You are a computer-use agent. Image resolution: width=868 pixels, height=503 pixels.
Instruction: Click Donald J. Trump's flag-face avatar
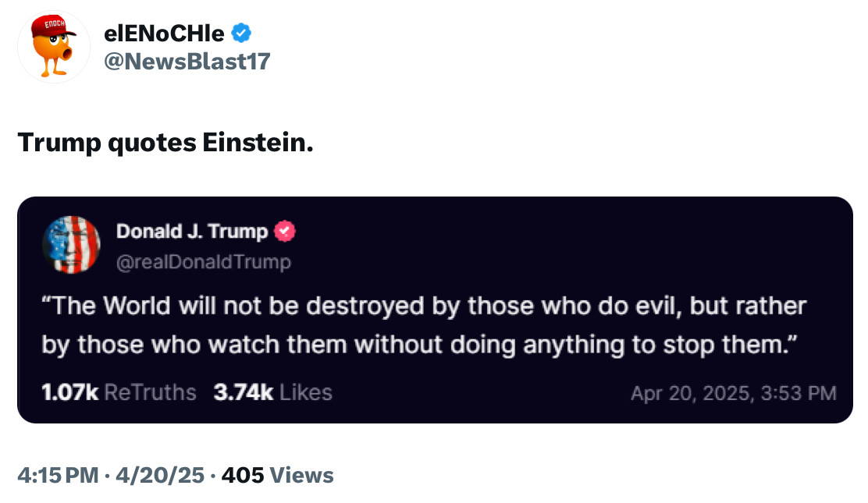[71, 245]
